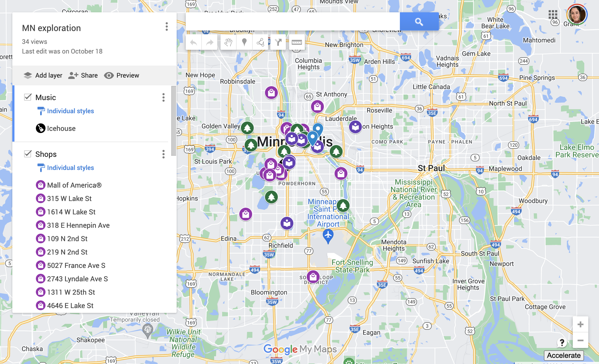Uncheck the Music layer checkbox

point(28,97)
